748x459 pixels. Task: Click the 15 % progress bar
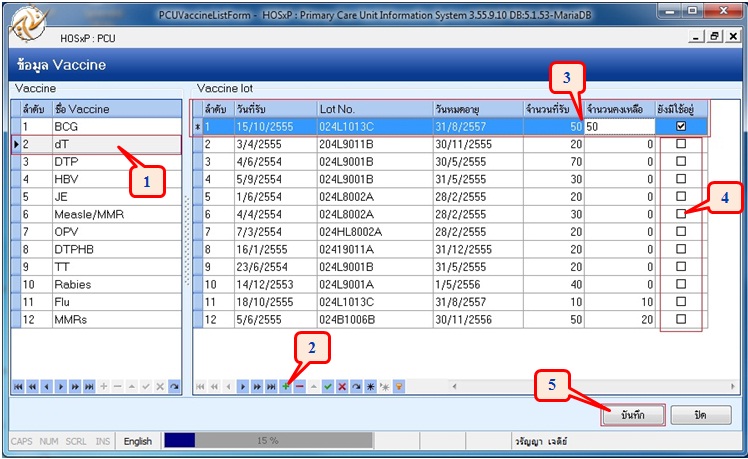tap(268, 440)
